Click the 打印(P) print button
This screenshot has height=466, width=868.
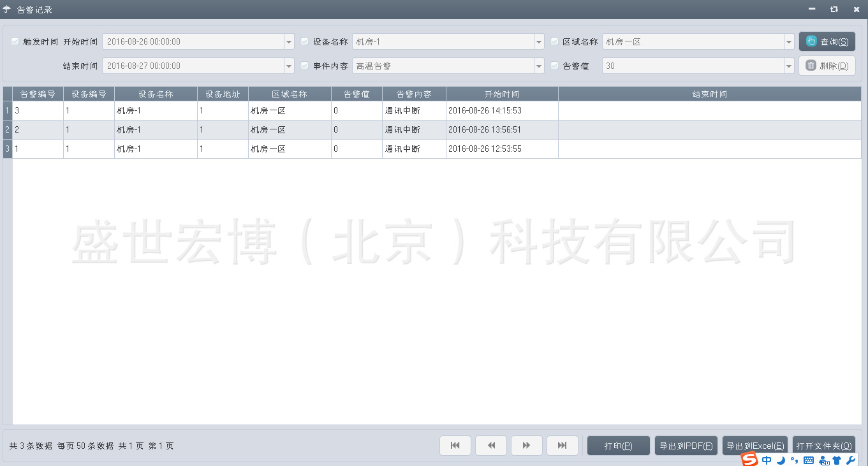(618, 446)
